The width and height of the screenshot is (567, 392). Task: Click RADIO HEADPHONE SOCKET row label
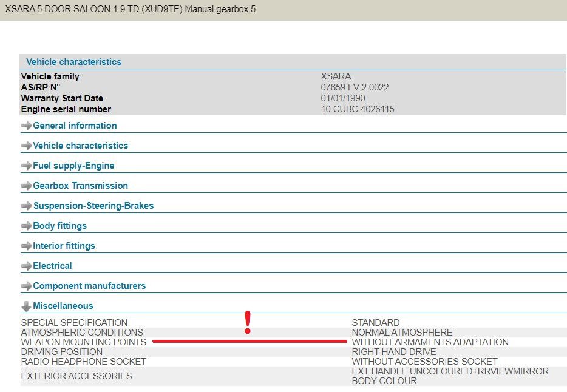84,362
